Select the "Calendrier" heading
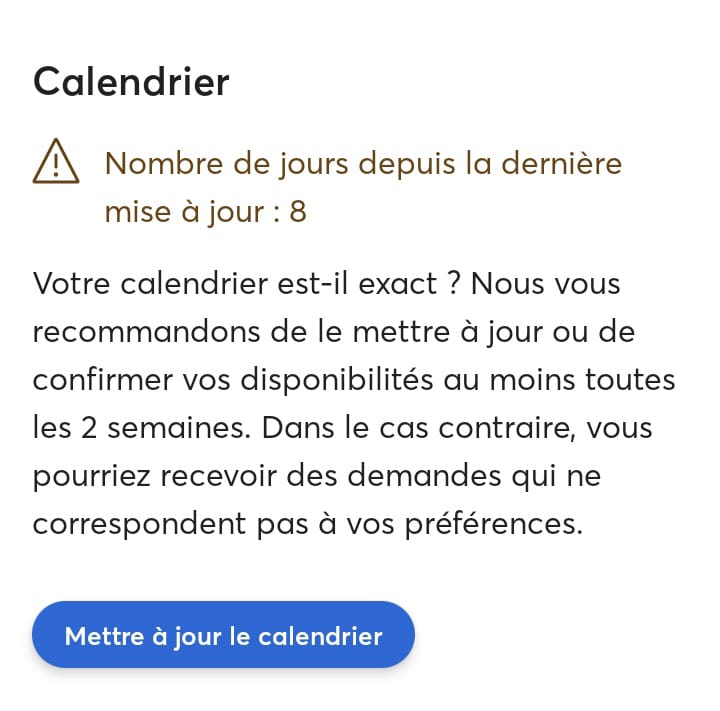The image size is (720, 711). point(131,82)
